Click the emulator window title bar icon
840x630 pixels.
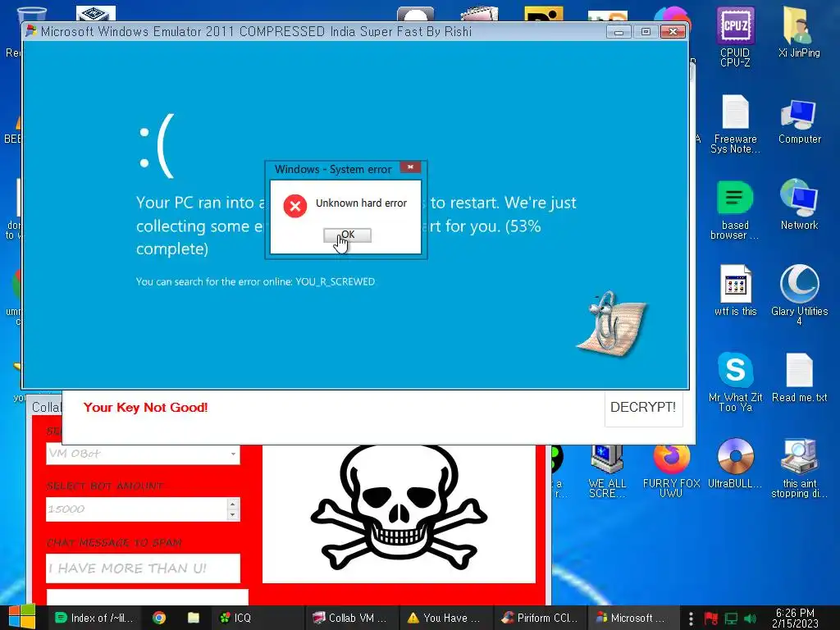point(31,31)
